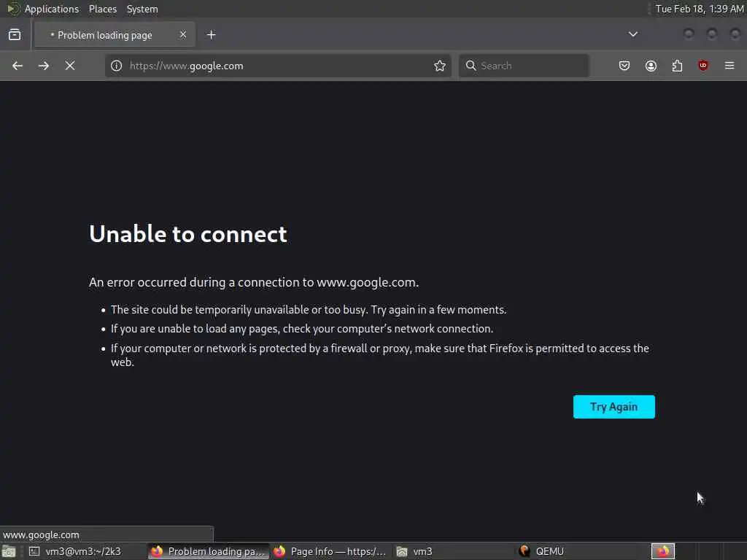Open the System menu
The height and width of the screenshot is (560, 747).
tap(142, 9)
